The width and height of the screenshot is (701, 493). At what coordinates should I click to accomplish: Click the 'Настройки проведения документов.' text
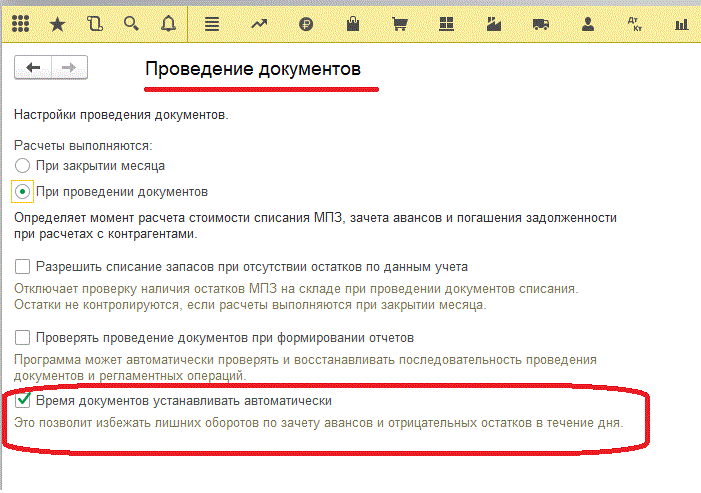coord(121,115)
